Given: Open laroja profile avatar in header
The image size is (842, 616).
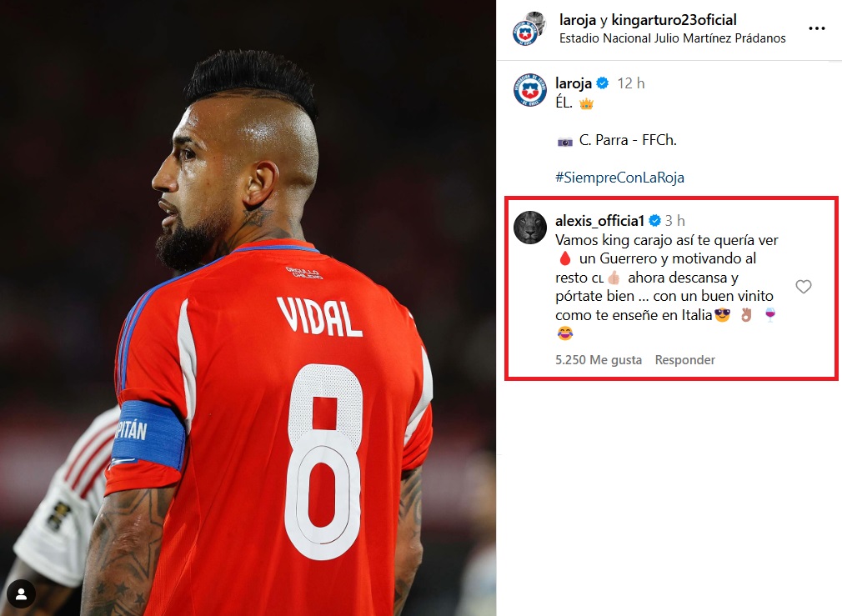Looking at the screenshot, I should click(524, 35).
